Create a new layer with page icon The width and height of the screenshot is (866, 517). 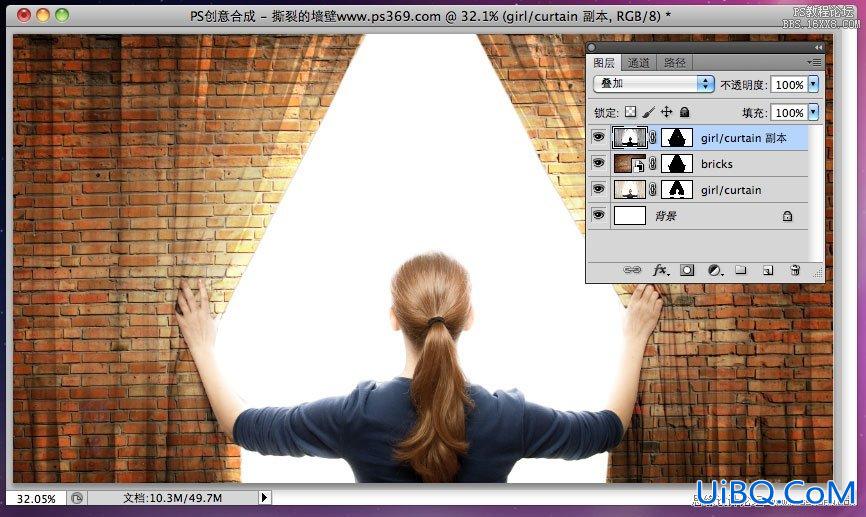(x=768, y=270)
